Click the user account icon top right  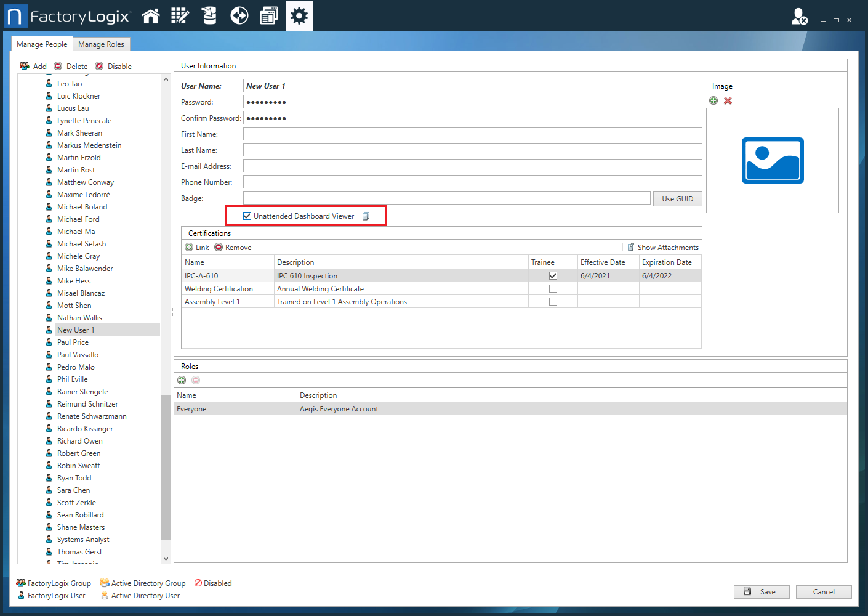tap(799, 17)
